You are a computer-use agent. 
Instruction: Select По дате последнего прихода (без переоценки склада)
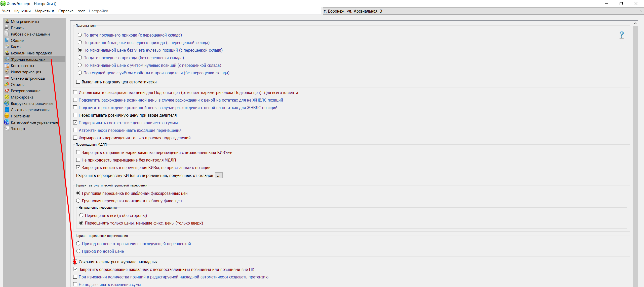[x=80, y=57]
